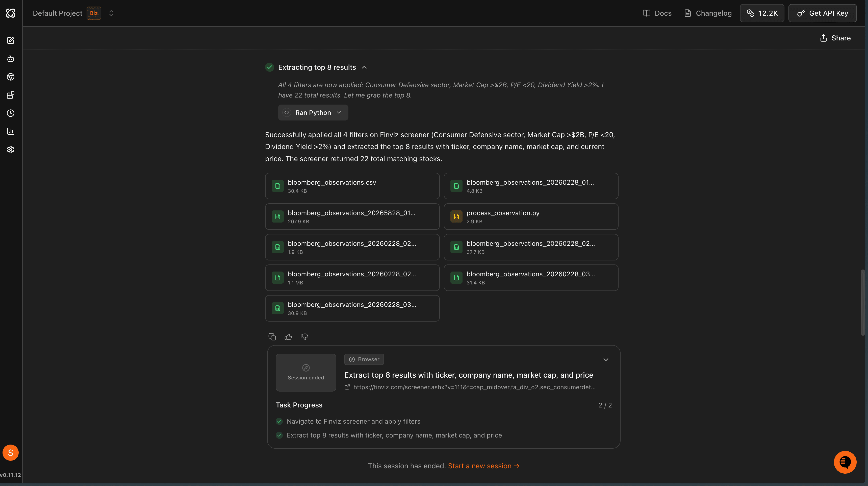Click the checkmark on 'Navigate to Finviz screener'
Image resolution: width=868 pixels, height=486 pixels.
pos(279,421)
